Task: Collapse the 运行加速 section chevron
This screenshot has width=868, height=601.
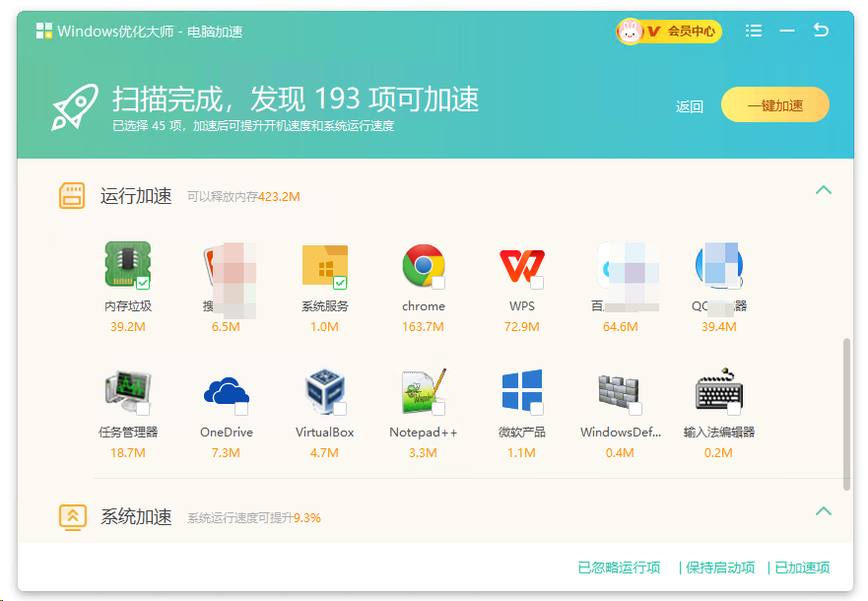Action: point(824,190)
